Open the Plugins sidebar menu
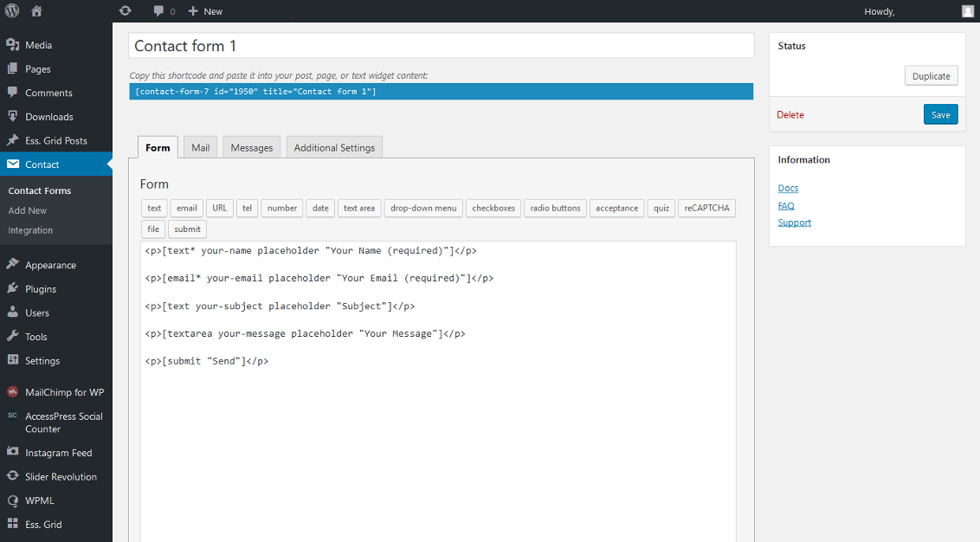The width and height of the screenshot is (980, 542). tap(41, 289)
